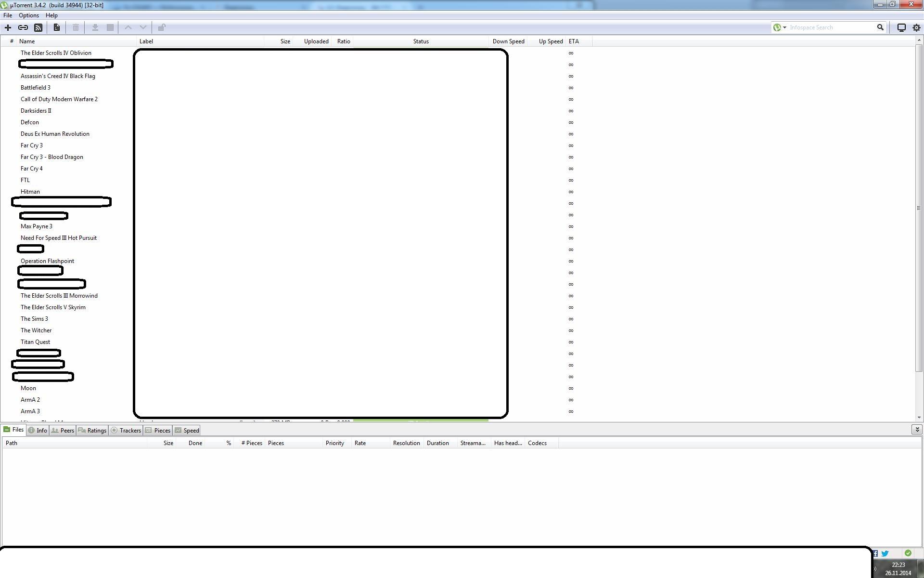Sort torrents by the Status column header
Viewport: 924px width, 578px height.
click(x=421, y=41)
